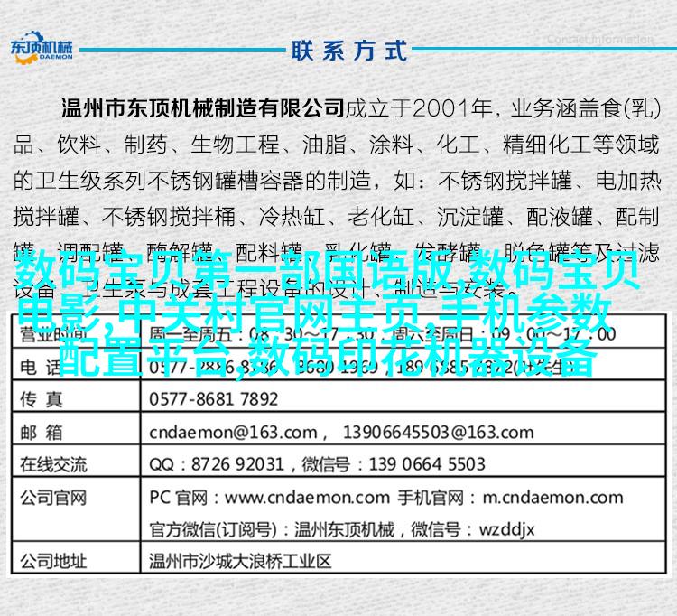The image size is (677, 616).
Task: Click the text 不锈钢搅拌桶
Action: point(169,217)
